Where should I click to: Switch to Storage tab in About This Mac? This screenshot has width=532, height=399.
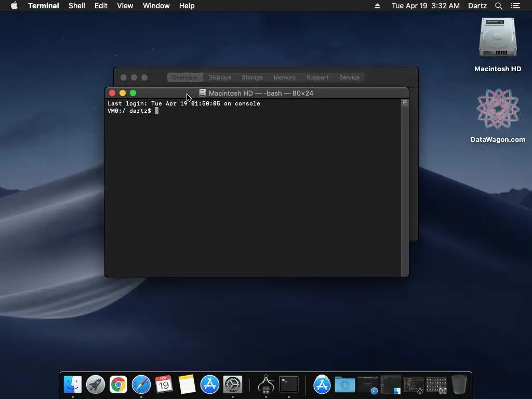(x=252, y=77)
